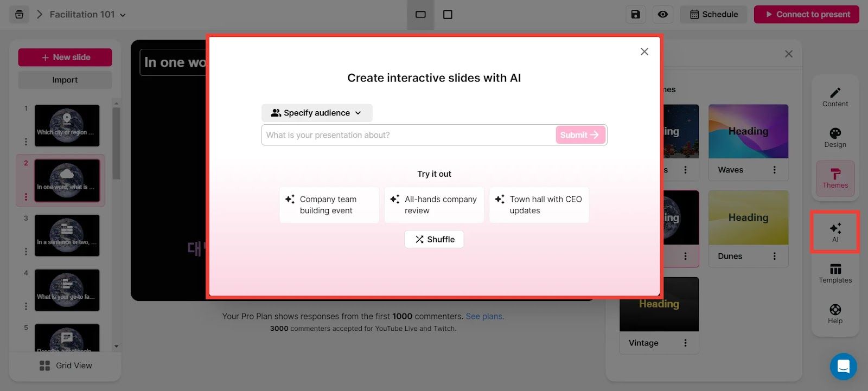Choose the Company team building event suggestion
Image resolution: width=868 pixels, height=391 pixels.
coord(329,205)
